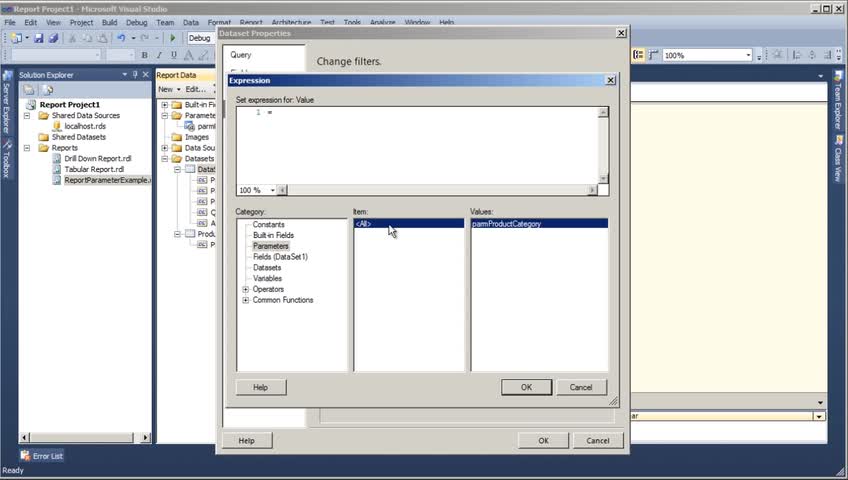Select localhost.rds data source

pyautogui.click(x=85, y=126)
